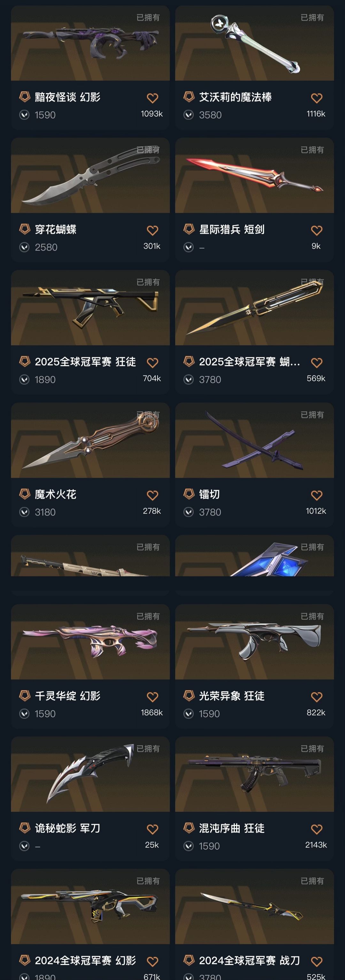This screenshot has width=345, height=980.
Task: Favorite the 黯夜怪谈 幻影 skin heart
Action: (x=152, y=98)
